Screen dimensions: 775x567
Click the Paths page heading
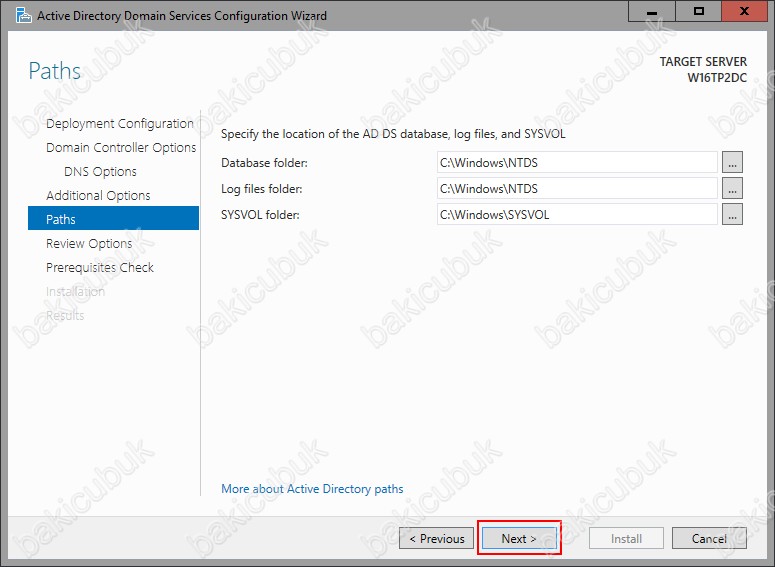54,71
